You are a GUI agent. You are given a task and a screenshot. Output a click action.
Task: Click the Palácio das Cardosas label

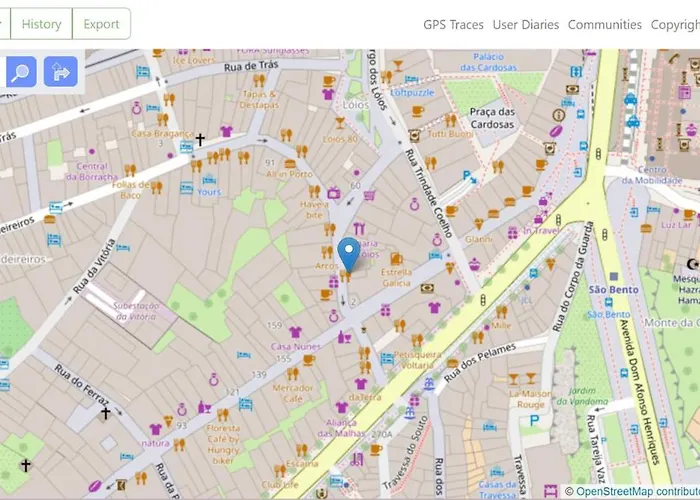(488, 62)
